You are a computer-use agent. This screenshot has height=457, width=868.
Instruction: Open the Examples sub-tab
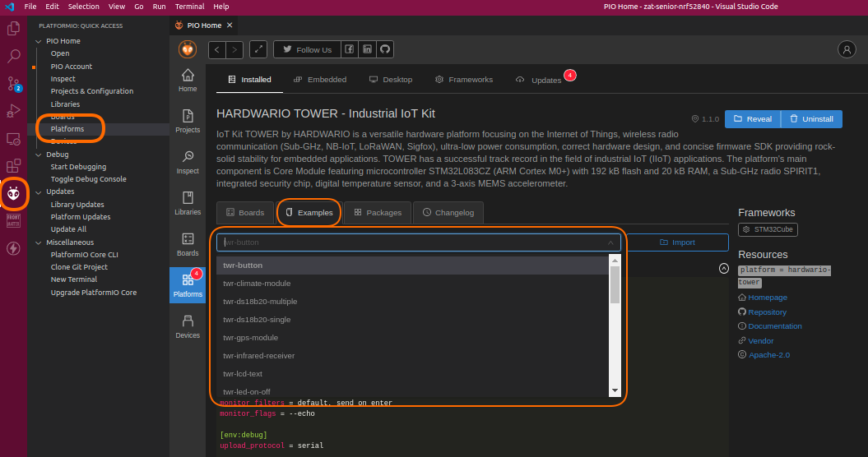tap(309, 212)
